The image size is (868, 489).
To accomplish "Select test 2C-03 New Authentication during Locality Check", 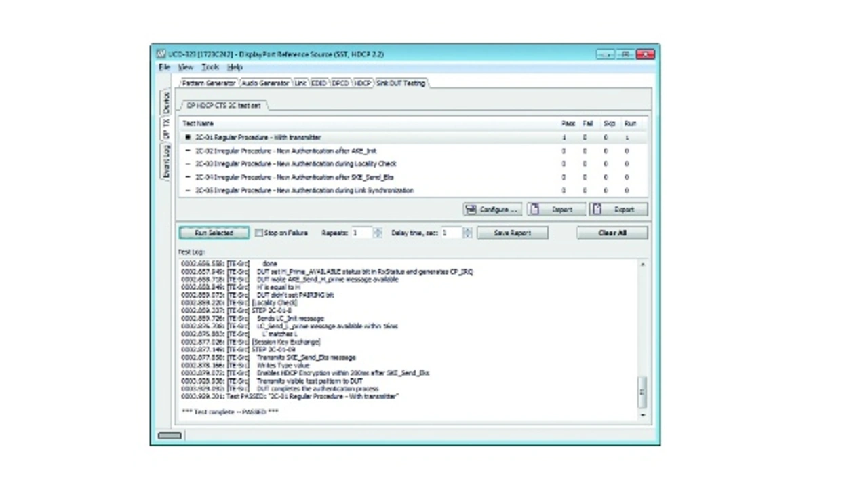I will [x=296, y=164].
